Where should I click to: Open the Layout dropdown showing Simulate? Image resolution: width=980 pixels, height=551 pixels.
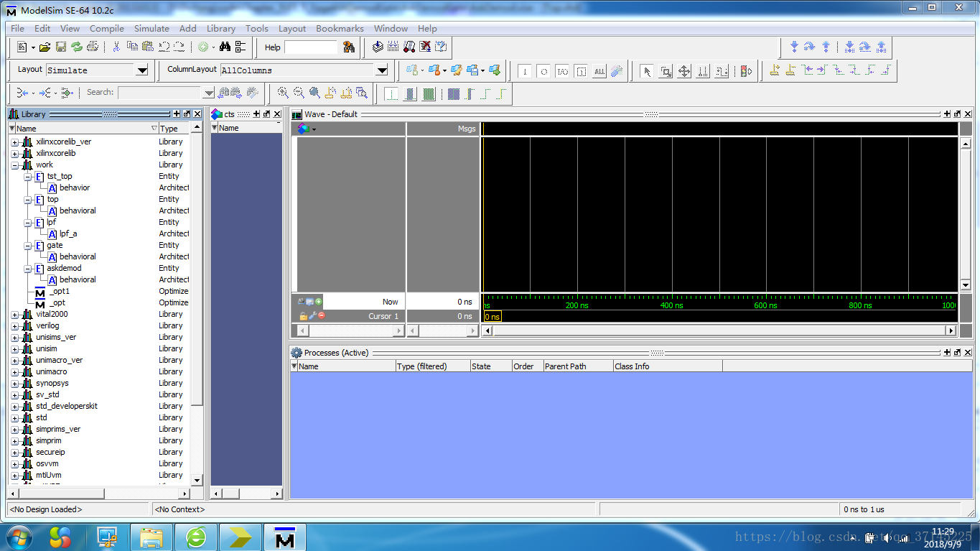141,70
